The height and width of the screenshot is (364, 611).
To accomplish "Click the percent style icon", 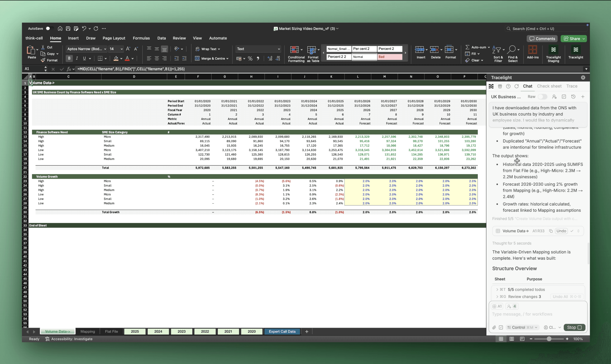I will tap(250, 58).
